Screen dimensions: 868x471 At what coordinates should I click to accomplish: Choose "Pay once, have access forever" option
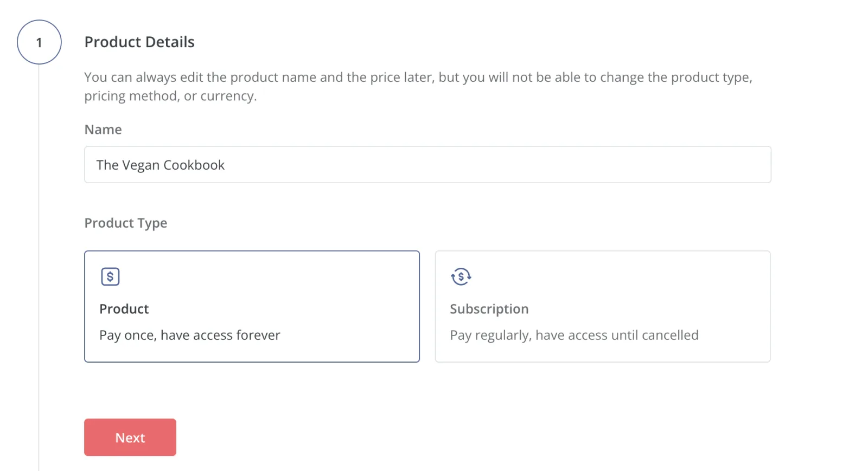pos(189,335)
